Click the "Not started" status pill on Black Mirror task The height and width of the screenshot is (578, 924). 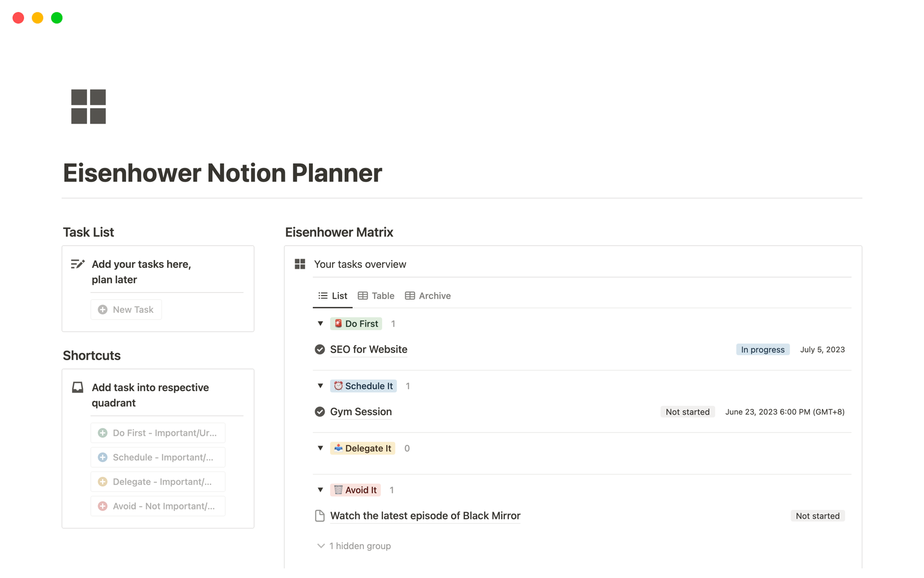tap(818, 515)
